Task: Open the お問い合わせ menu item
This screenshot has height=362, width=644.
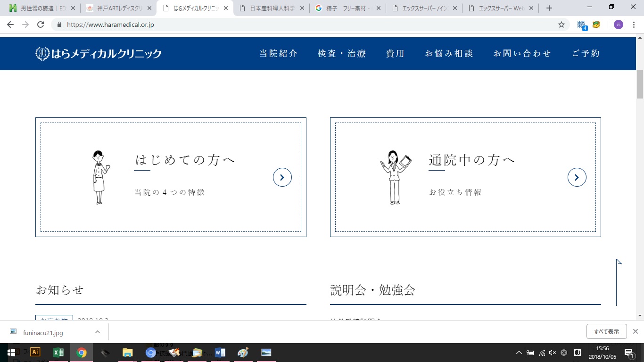Action: [x=522, y=54]
